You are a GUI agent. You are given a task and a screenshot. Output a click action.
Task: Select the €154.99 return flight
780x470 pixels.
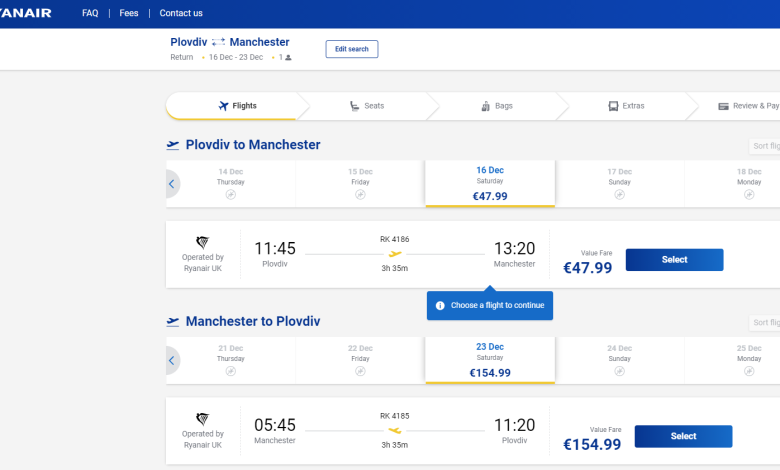point(683,436)
